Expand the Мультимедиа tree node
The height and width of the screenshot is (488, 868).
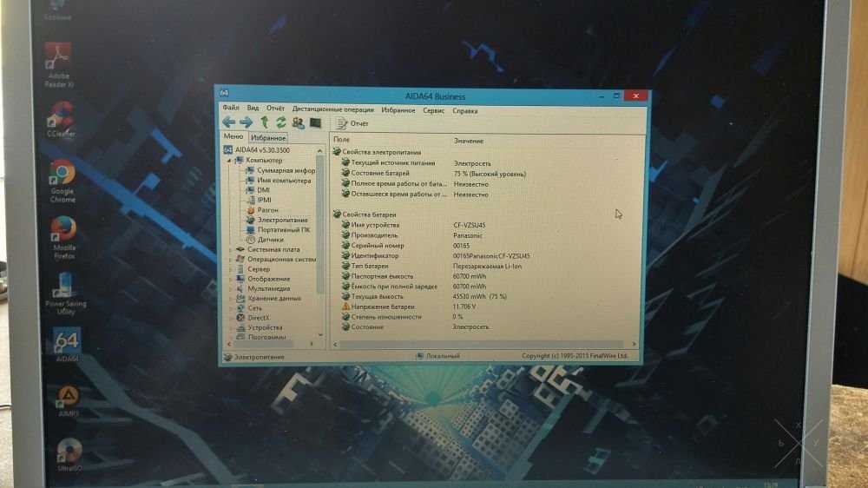click(x=230, y=288)
